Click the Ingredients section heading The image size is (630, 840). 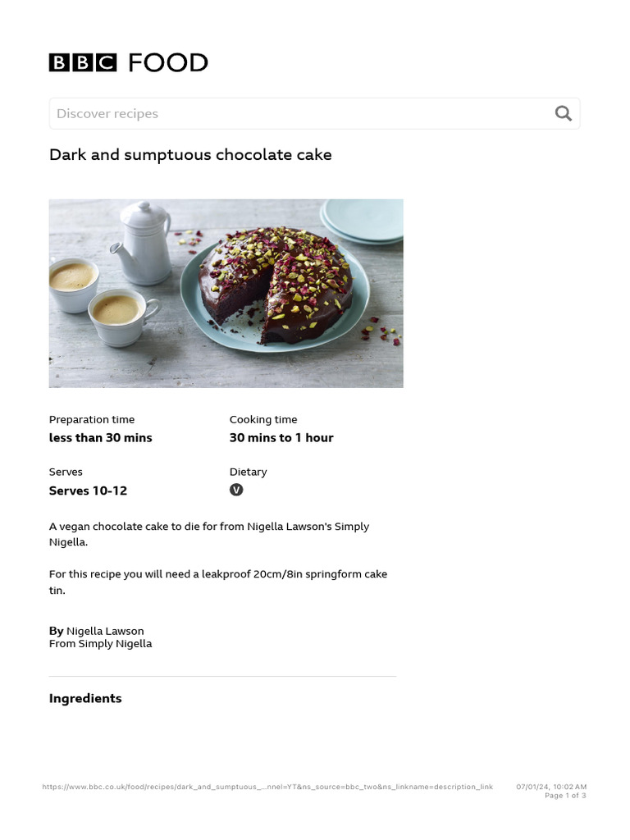coord(85,698)
